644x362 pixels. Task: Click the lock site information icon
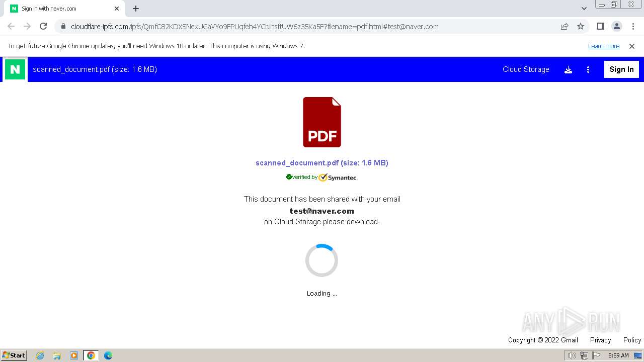63,26
